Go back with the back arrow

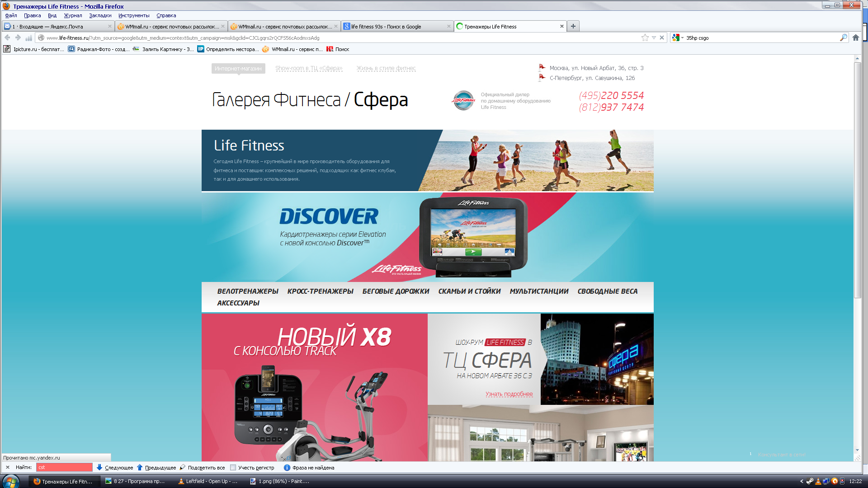tap(7, 38)
